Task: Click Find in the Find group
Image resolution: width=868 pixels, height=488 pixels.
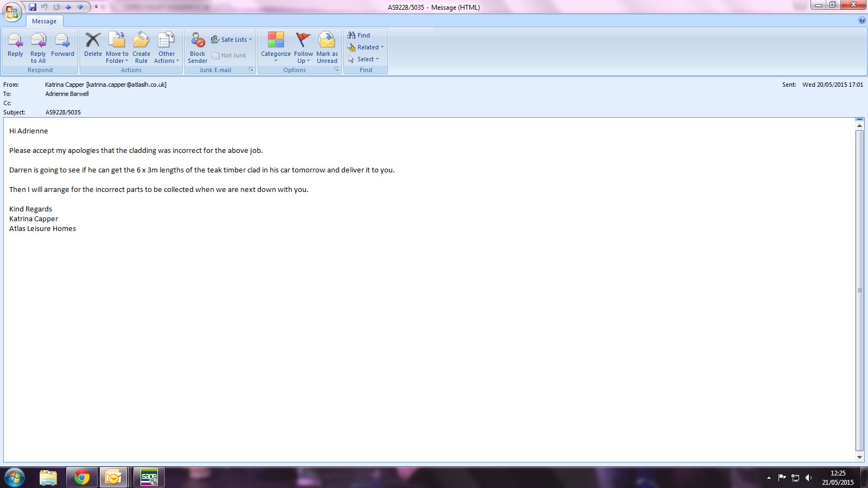Action: (x=359, y=35)
